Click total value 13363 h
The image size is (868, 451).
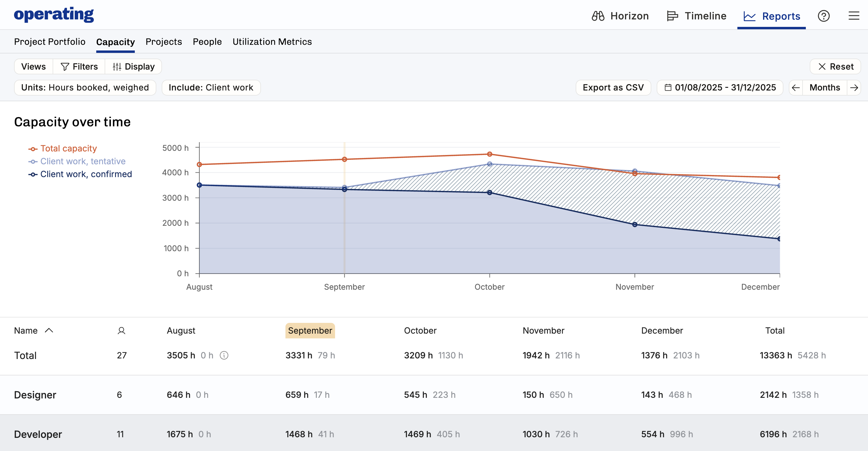pyautogui.click(x=776, y=355)
